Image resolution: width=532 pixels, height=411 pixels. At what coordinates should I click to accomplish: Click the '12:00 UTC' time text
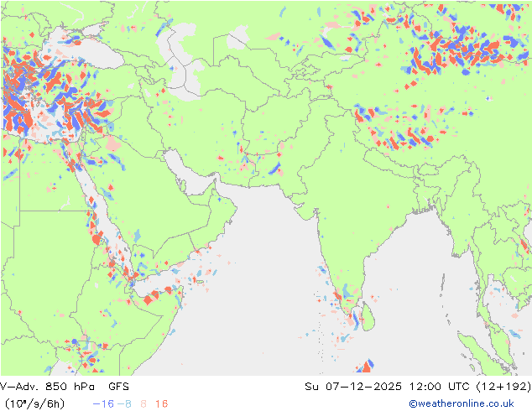pos(440,386)
